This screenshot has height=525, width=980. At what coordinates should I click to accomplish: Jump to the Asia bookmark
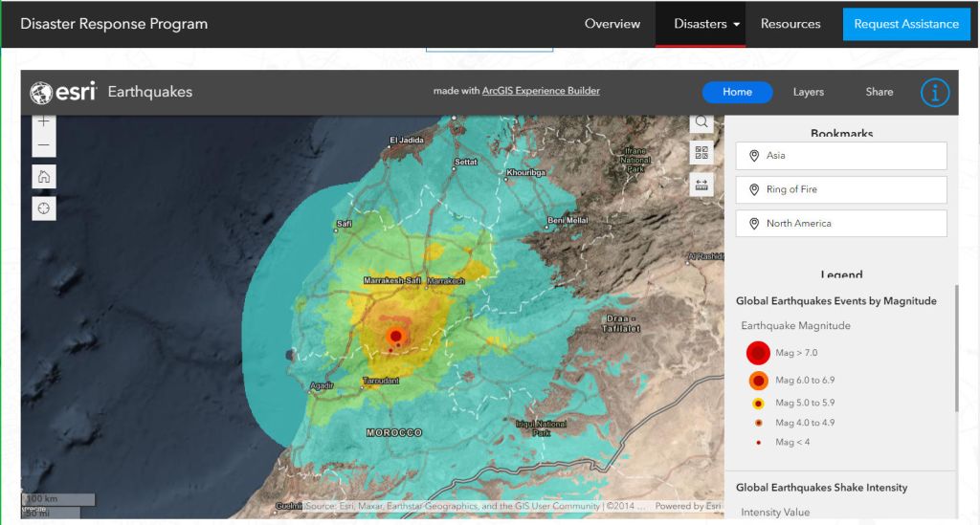(x=840, y=156)
